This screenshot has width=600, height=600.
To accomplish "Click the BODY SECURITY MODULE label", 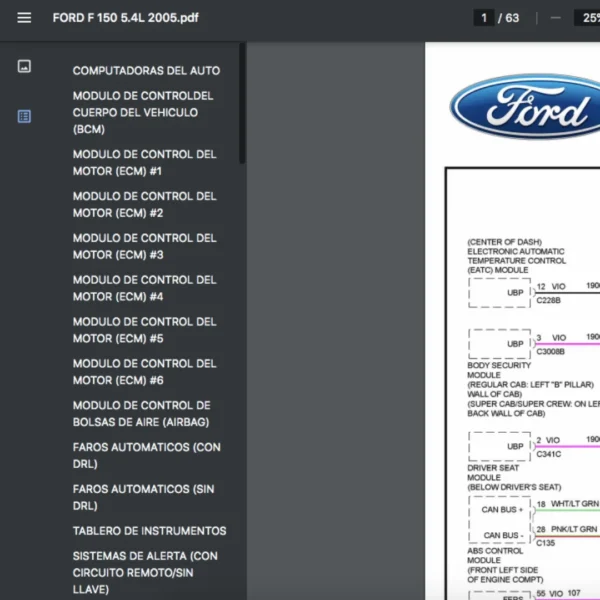I will [x=499, y=370].
